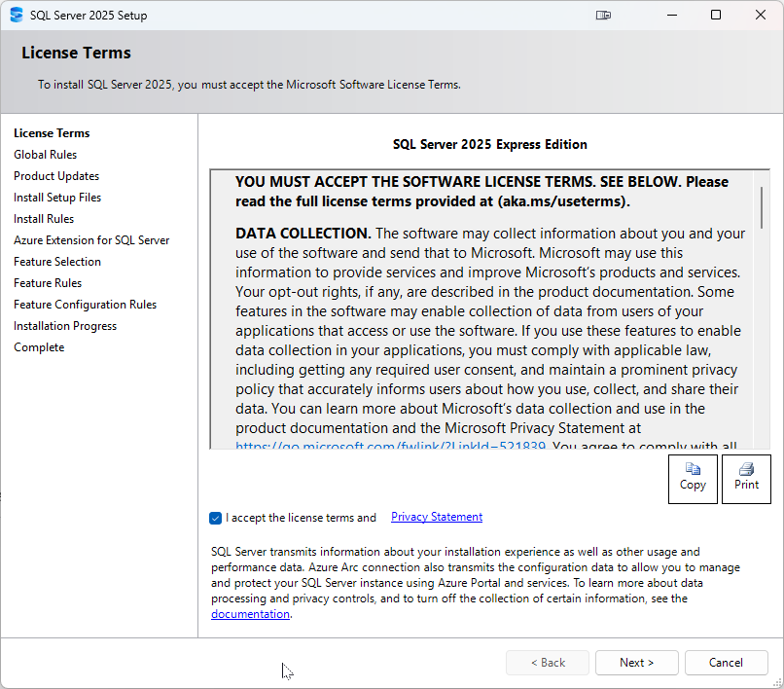The width and height of the screenshot is (784, 689).
Task: Click the license text scrollbar thumb
Action: coord(762,207)
